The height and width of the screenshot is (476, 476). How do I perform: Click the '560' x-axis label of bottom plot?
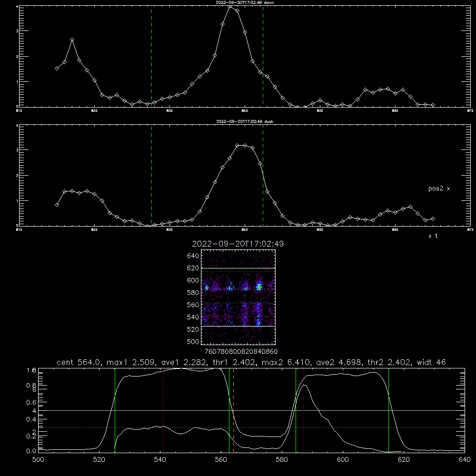[x=221, y=460]
